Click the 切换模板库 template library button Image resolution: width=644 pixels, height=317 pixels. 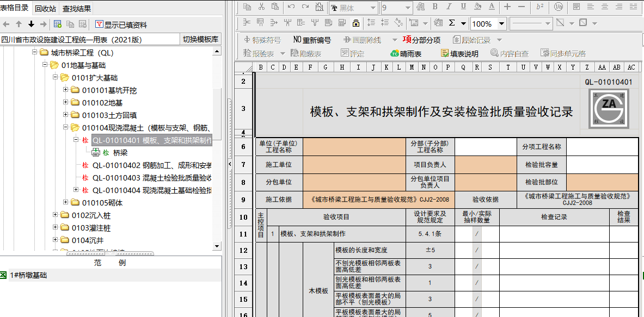(x=199, y=39)
